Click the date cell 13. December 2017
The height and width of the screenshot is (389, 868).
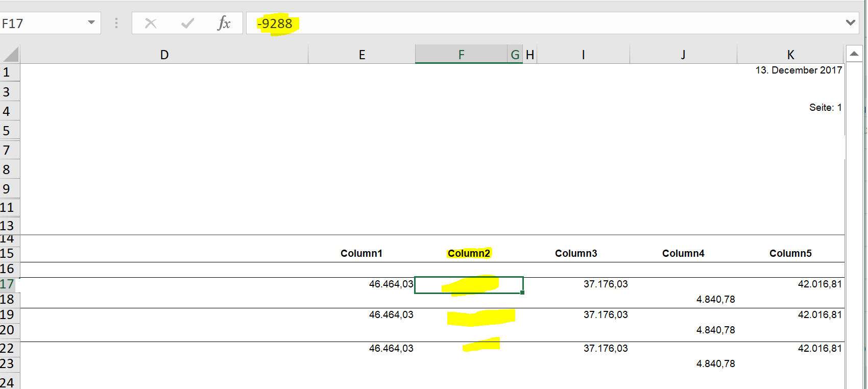tap(799, 70)
